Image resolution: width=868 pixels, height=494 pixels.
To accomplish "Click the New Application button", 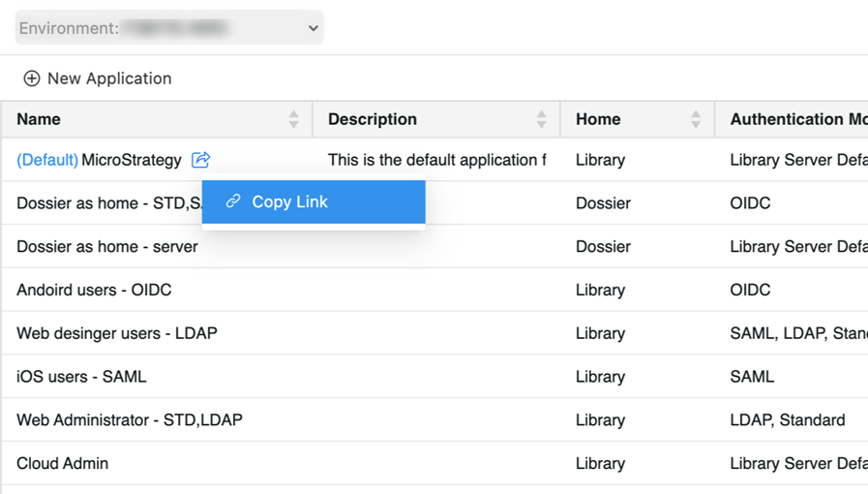I will (108, 78).
